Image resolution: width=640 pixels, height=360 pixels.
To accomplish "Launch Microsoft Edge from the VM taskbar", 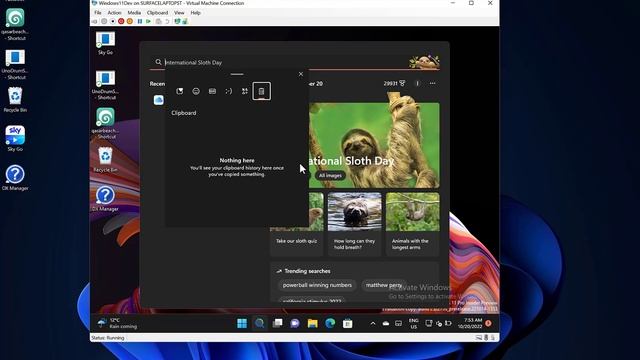I will 330,323.
